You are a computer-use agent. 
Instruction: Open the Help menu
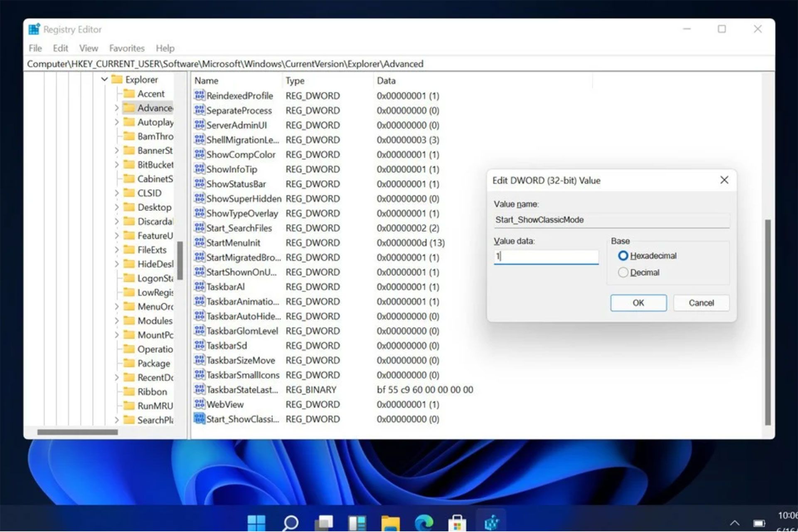[x=165, y=48]
